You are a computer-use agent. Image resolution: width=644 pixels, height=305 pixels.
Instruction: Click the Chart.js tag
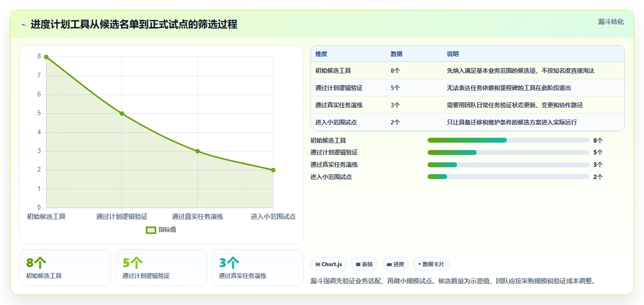pos(329,264)
